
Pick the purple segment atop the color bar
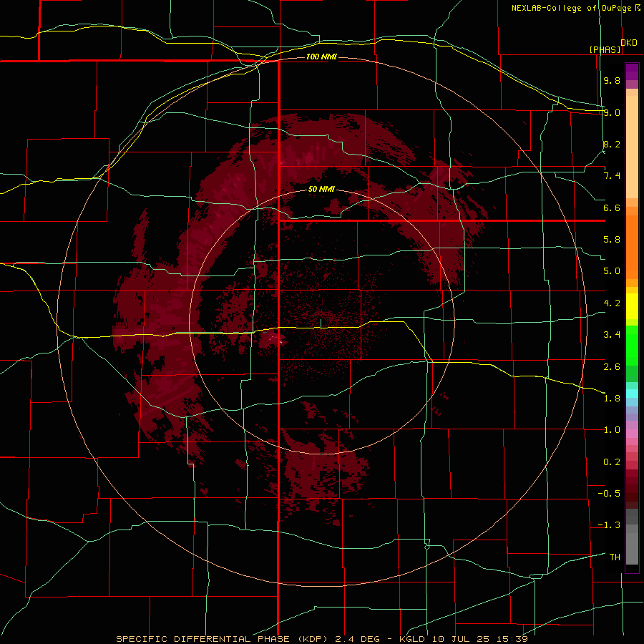tap(632, 72)
